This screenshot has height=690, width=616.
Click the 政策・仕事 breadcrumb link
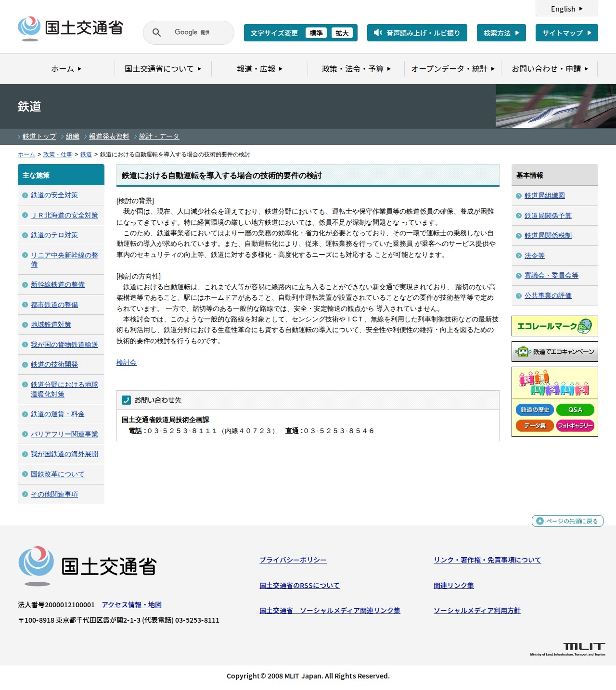click(58, 154)
